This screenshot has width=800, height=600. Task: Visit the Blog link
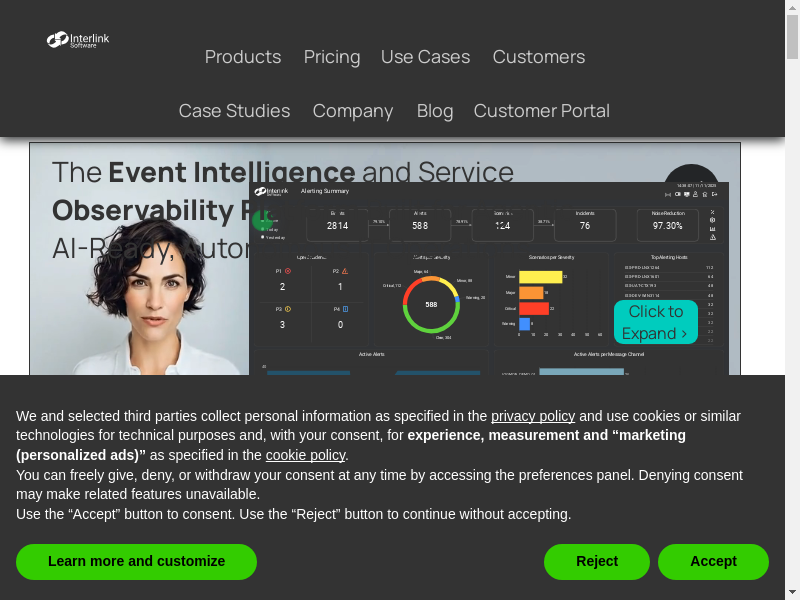coord(435,111)
